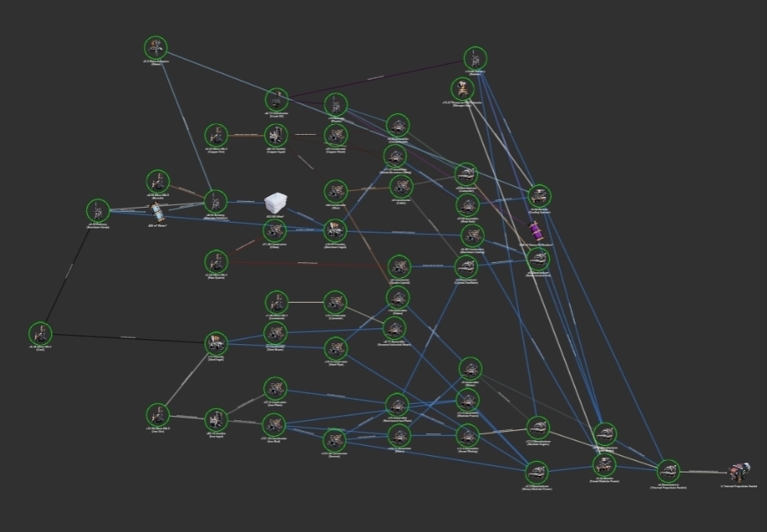The image size is (767, 532).
Task: Select the Iron Ingot smelter node
Action: coord(216,419)
